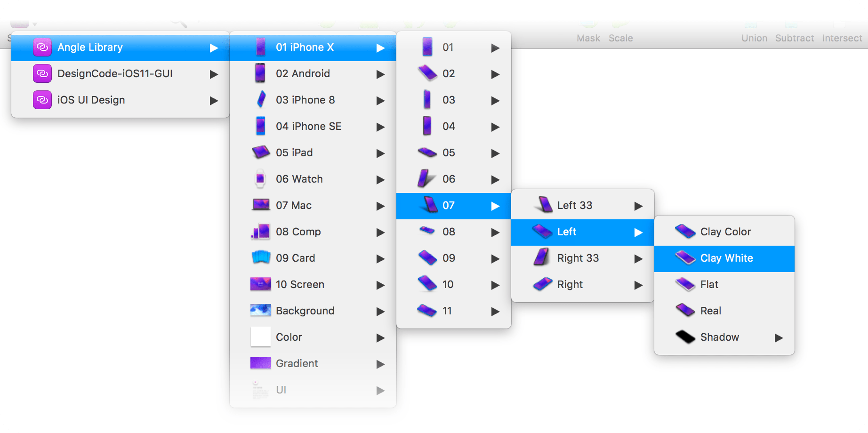This screenshot has width=868, height=433.
Task: Open the 01 iPhone X menu entry
Action: pos(313,48)
